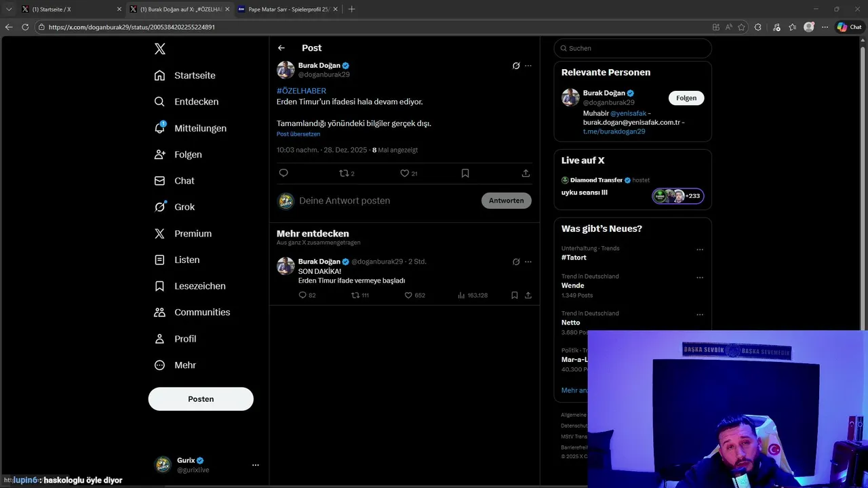Open Entdecken search page

click(x=186, y=102)
